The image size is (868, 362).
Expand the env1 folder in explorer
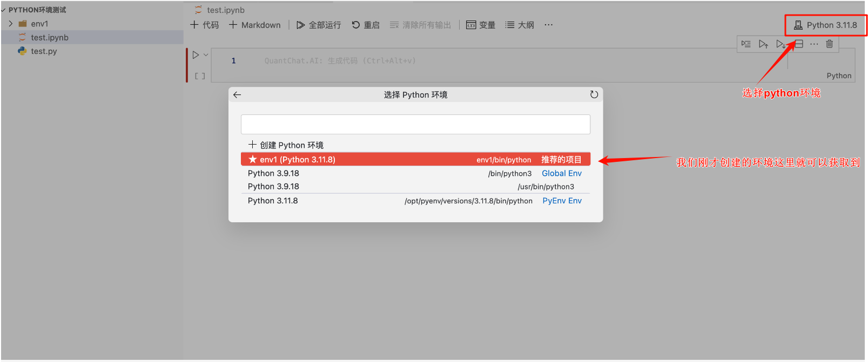click(x=11, y=24)
